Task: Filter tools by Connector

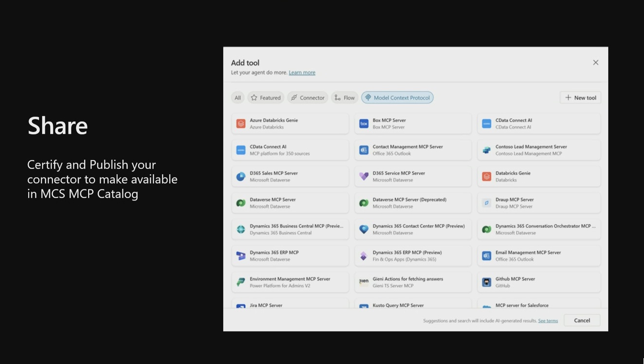Action: [x=308, y=98]
